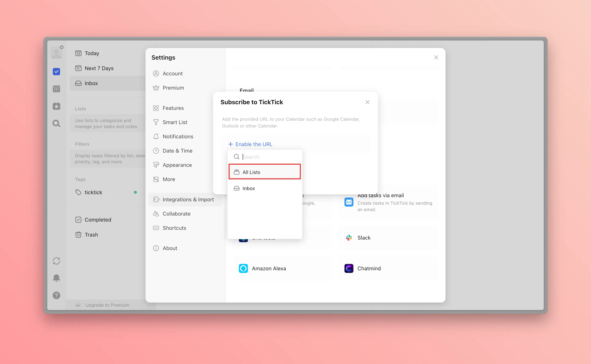The width and height of the screenshot is (591, 364).
Task: Open the habit tracker icon in sidebar
Action: [x=56, y=106]
